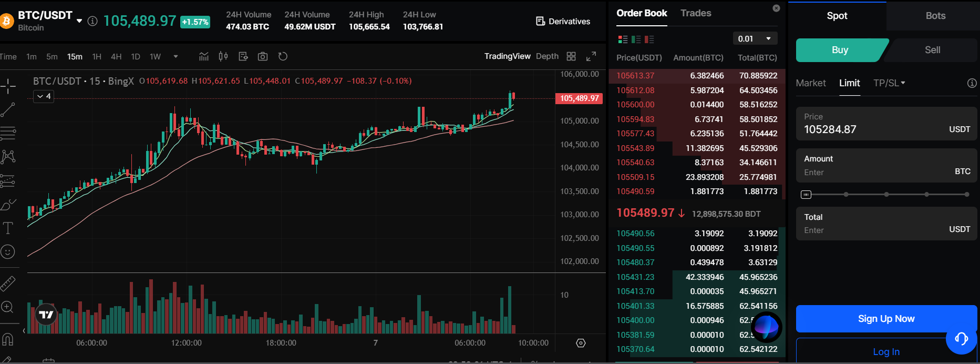Select the ruler measure tool
This screenshot has height=364, width=980.
coord(8,284)
